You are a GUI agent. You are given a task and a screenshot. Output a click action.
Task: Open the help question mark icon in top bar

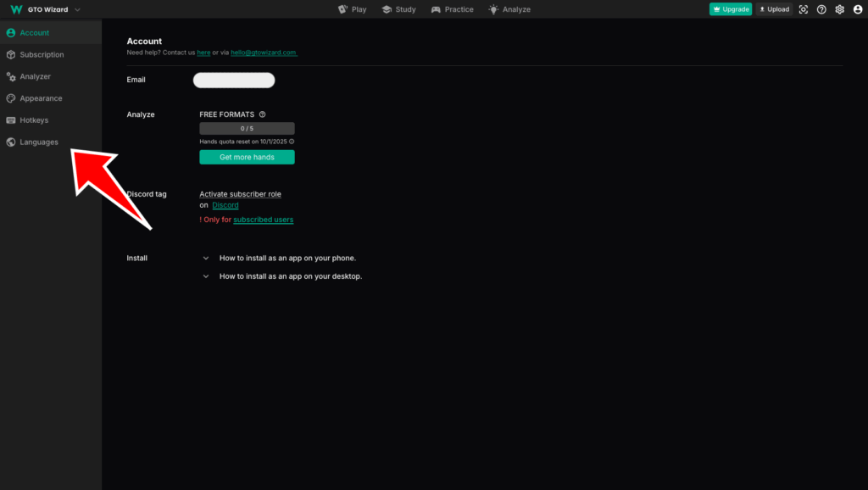[821, 9]
